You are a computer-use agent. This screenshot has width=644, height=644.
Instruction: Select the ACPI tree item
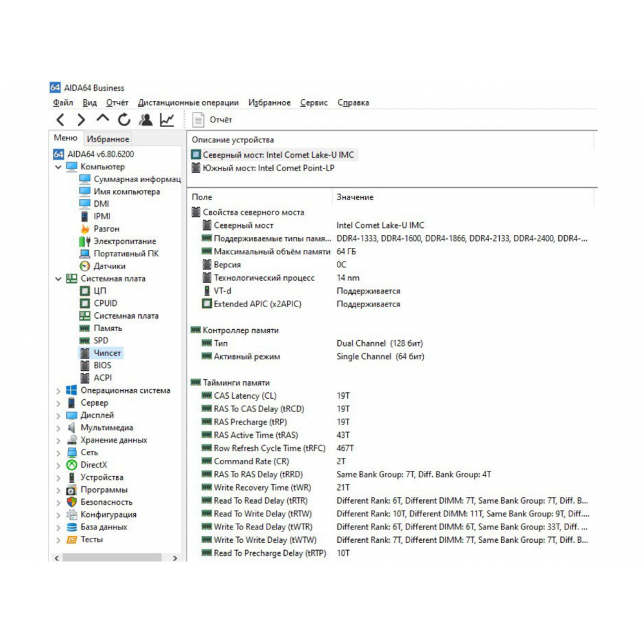(x=102, y=378)
